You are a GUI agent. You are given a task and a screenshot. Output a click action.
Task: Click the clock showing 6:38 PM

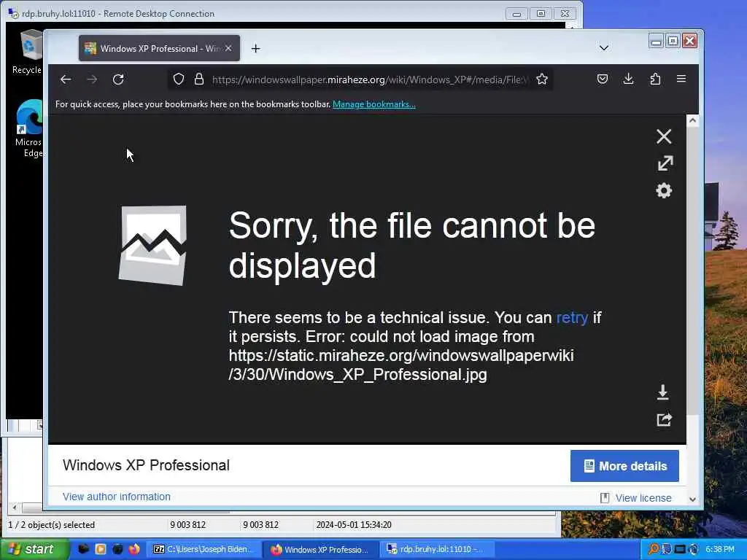(720, 549)
